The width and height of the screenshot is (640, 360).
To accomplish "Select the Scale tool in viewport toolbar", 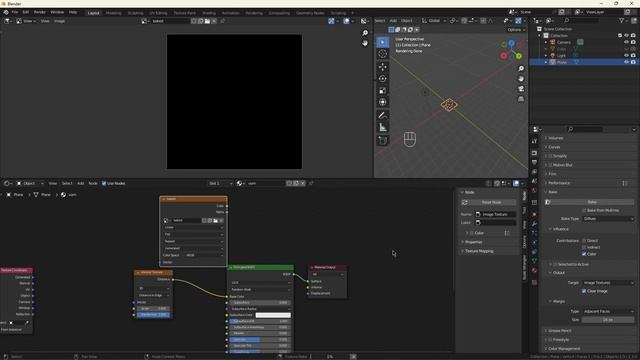I will (x=382, y=91).
